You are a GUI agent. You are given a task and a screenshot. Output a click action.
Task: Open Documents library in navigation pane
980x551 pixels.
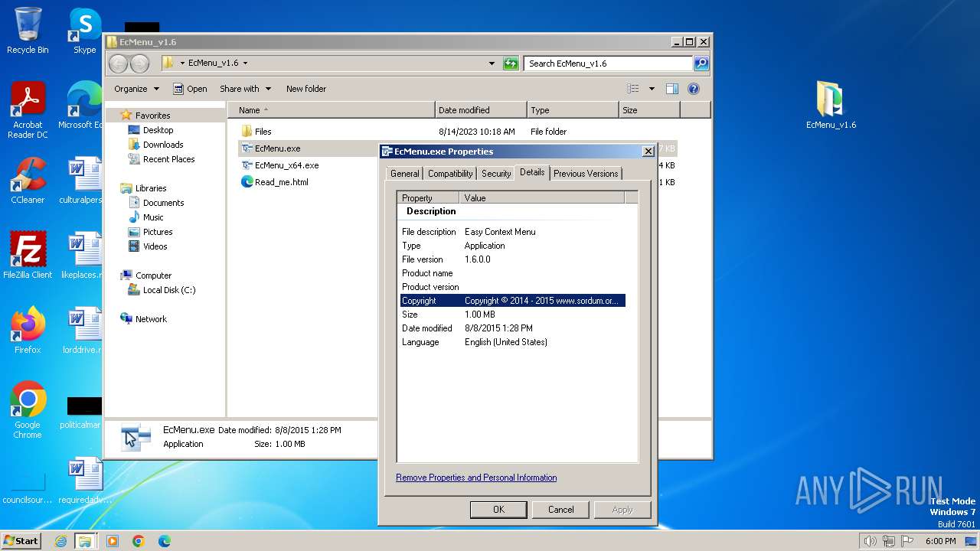163,203
